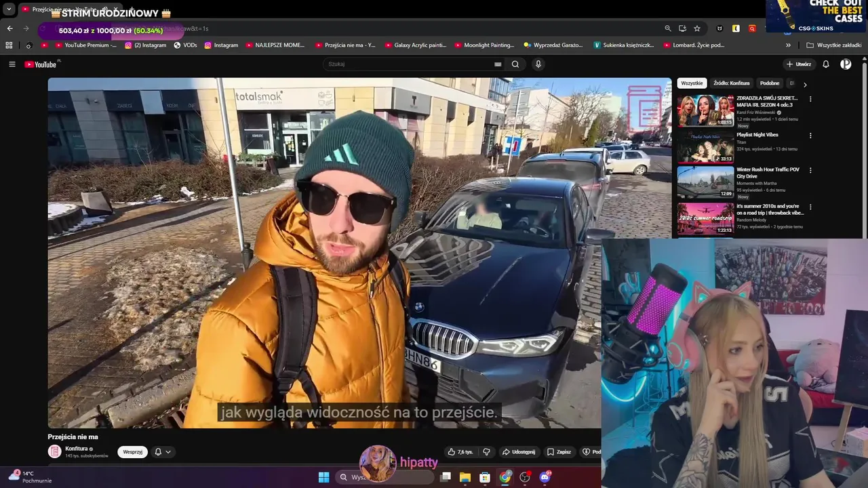
Task: Open the yellow extension icon
Action: 736,28
